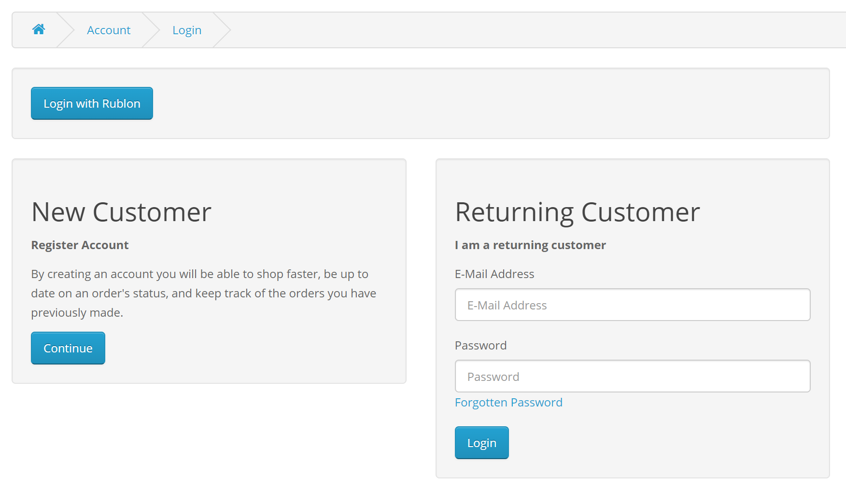Go to the home page via house icon
The height and width of the screenshot is (504, 846).
(x=39, y=29)
